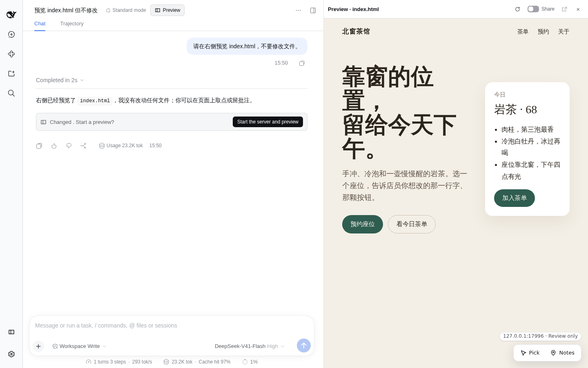Click 茶单 in the preview navigation
This screenshot has width=588, height=368.
[523, 31]
